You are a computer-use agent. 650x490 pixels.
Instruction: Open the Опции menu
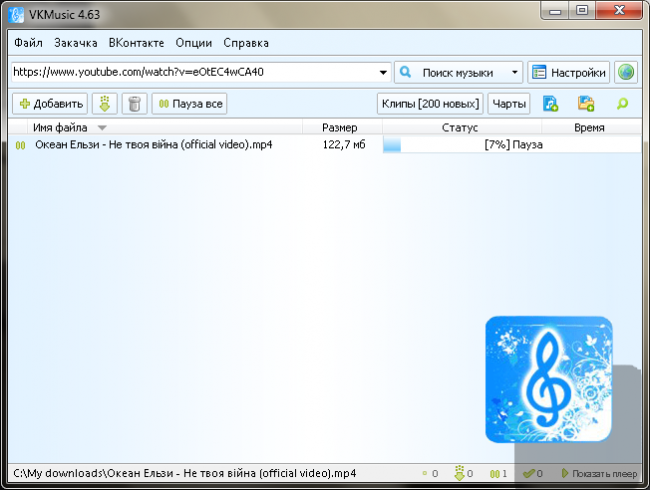(x=194, y=43)
